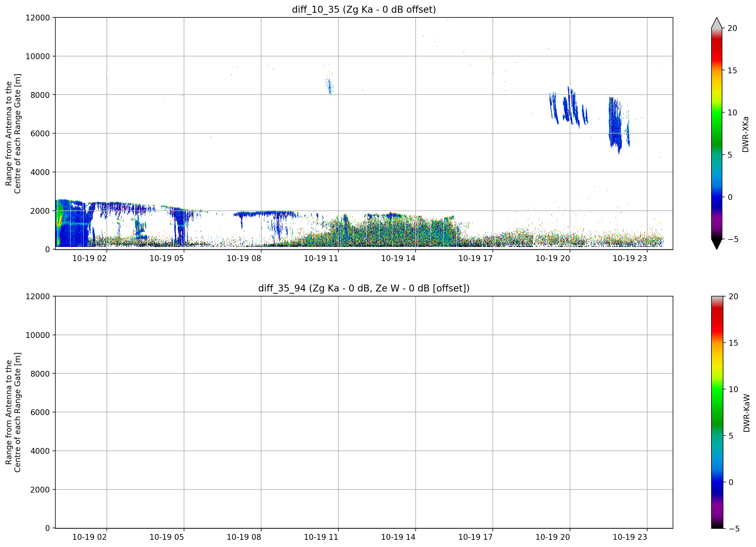Click the top colorbar lower black arrow
This screenshot has height=547, width=756.
pos(717,244)
